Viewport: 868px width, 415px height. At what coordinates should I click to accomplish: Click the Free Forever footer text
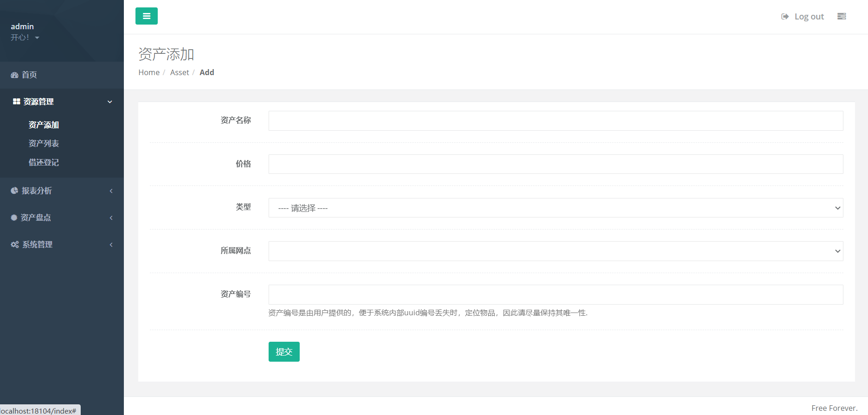coord(834,408)
